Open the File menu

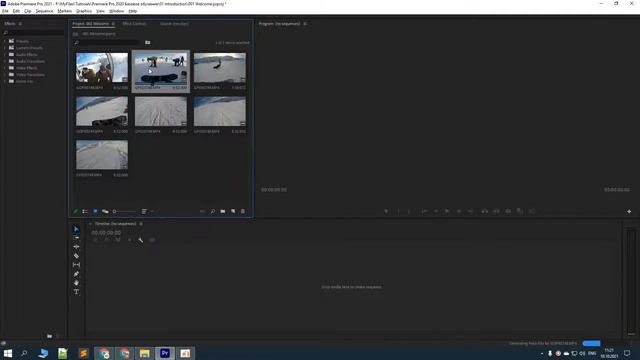click(5, 11)
